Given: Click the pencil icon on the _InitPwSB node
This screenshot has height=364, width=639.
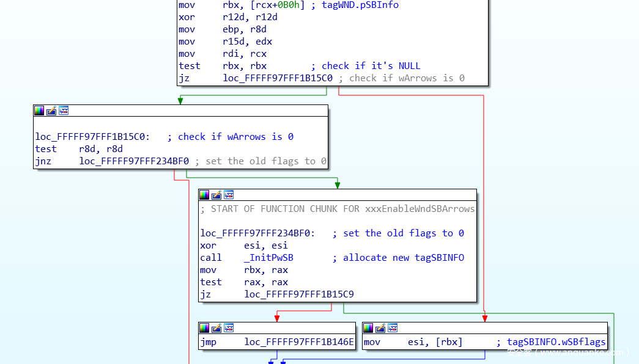Looking at the screenshot, I should point(216,195).
